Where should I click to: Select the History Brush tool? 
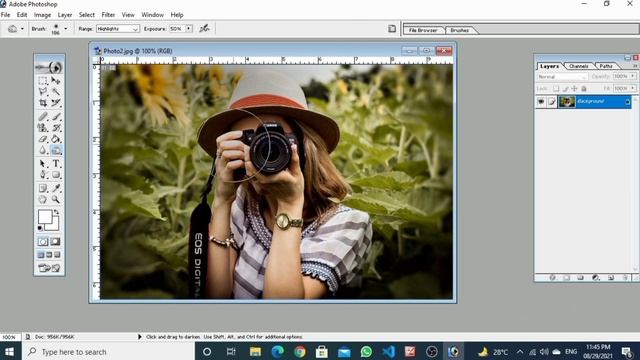coord(56,128)
